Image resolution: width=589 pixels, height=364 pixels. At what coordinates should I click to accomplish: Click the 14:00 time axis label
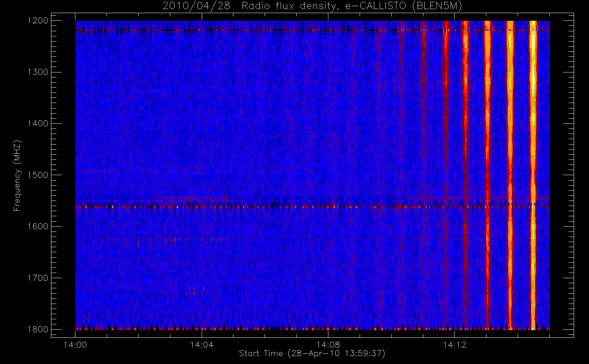click(x=75, y=345)
